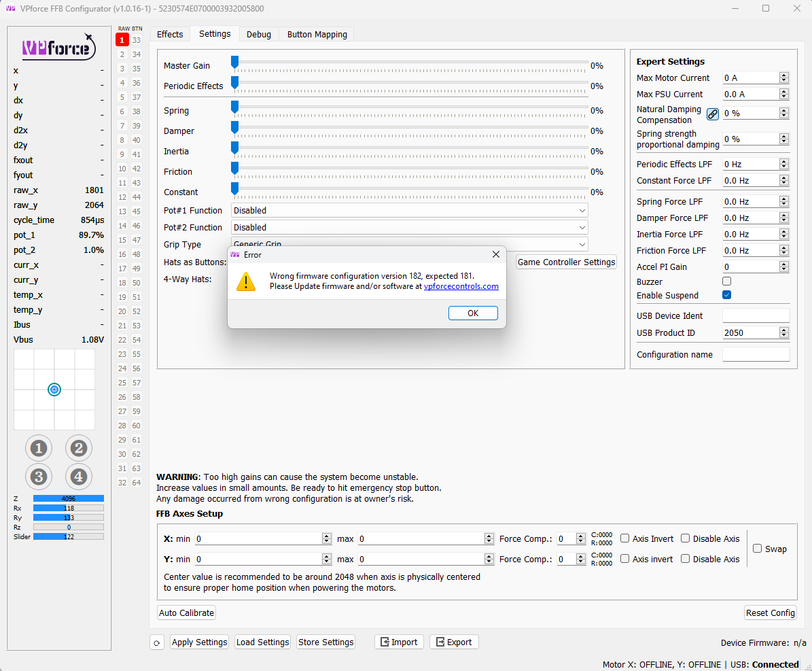Click Device Firmware n/a status text
This screenshot has height=671, width=812.
click(x=763, y=643)
